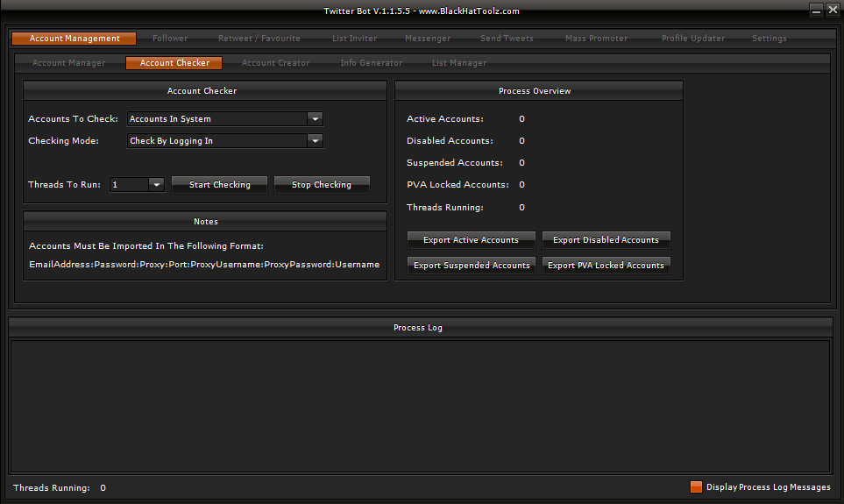Export Active Accounts
The image size is (844, 504).
pos(471,240)
